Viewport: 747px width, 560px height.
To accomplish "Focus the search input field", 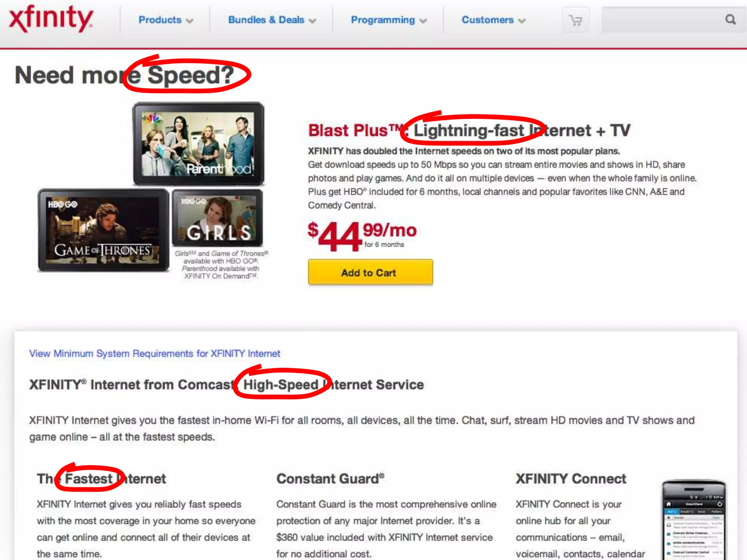I will click(x=662, y=20).
